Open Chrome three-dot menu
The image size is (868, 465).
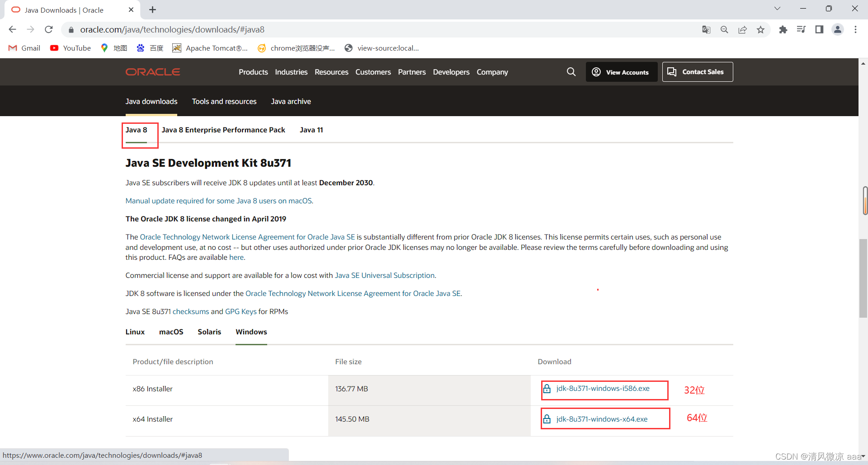(855, 29)
